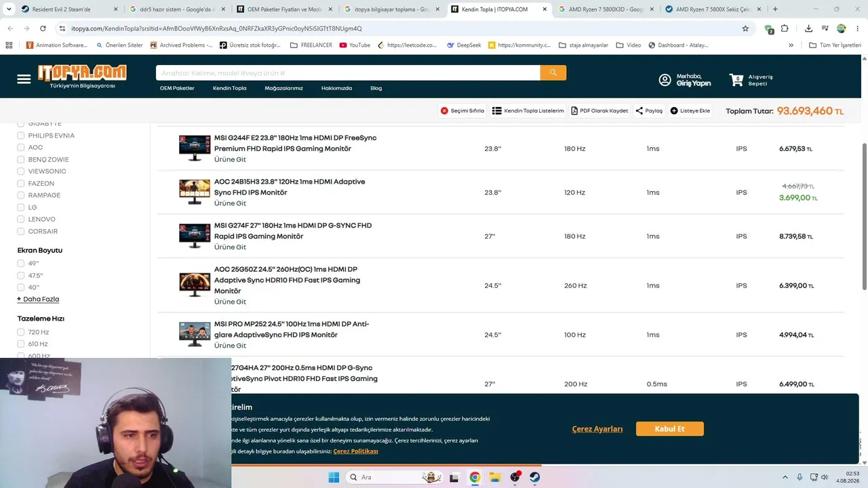Click the Chrome icon in the taskbar
The image size is (868, 488).
point(475,477)
